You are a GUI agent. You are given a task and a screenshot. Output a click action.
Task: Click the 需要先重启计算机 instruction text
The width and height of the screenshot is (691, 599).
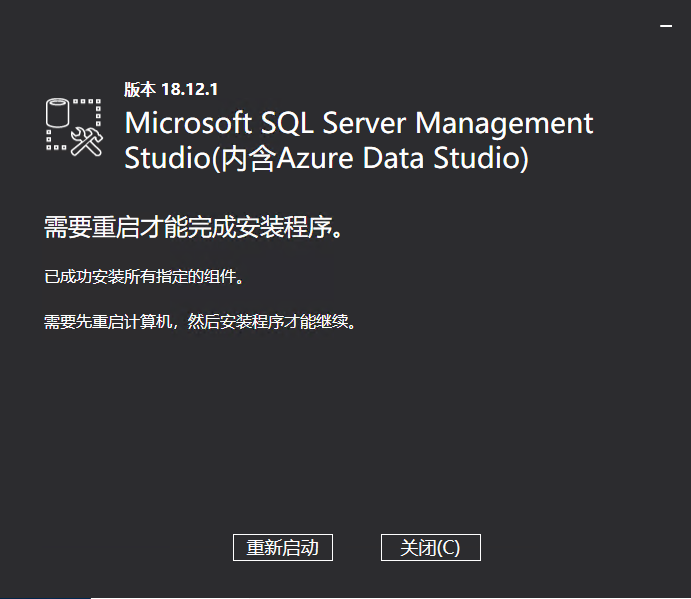(x=108, y=322)
